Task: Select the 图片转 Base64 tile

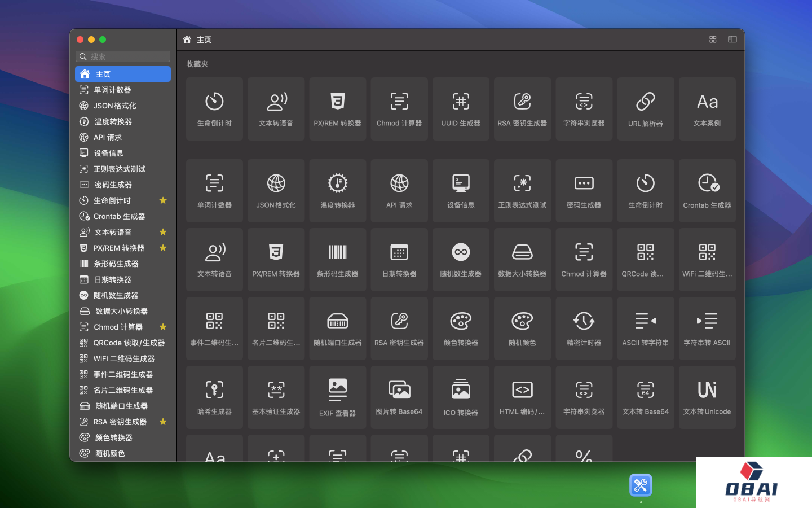Action: click(399, 397)
